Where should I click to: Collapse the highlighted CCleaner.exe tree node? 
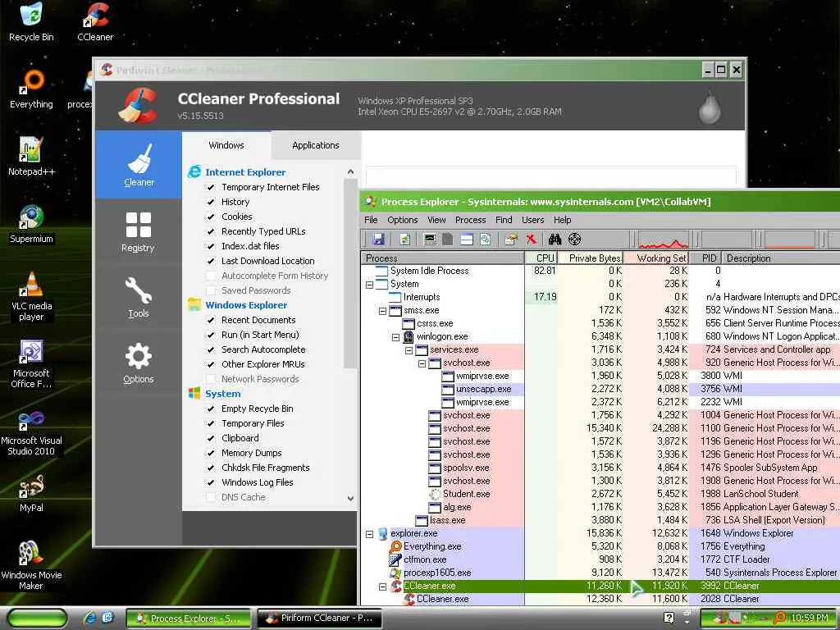tap(382, 587)
